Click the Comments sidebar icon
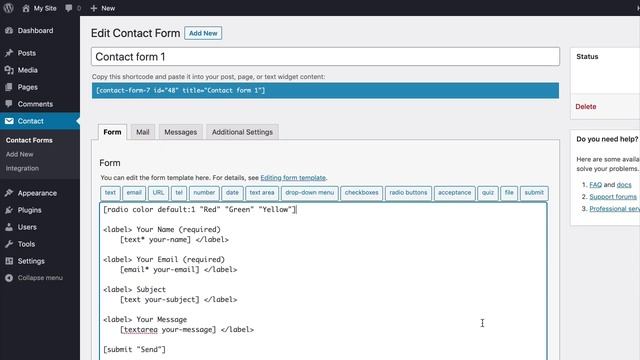 coord(9,104)
